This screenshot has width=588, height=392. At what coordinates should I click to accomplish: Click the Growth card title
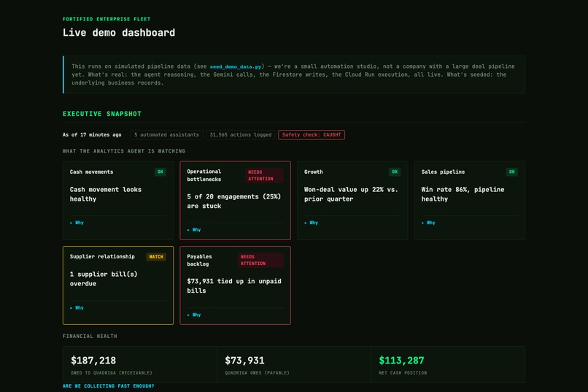tap(314, 172)
